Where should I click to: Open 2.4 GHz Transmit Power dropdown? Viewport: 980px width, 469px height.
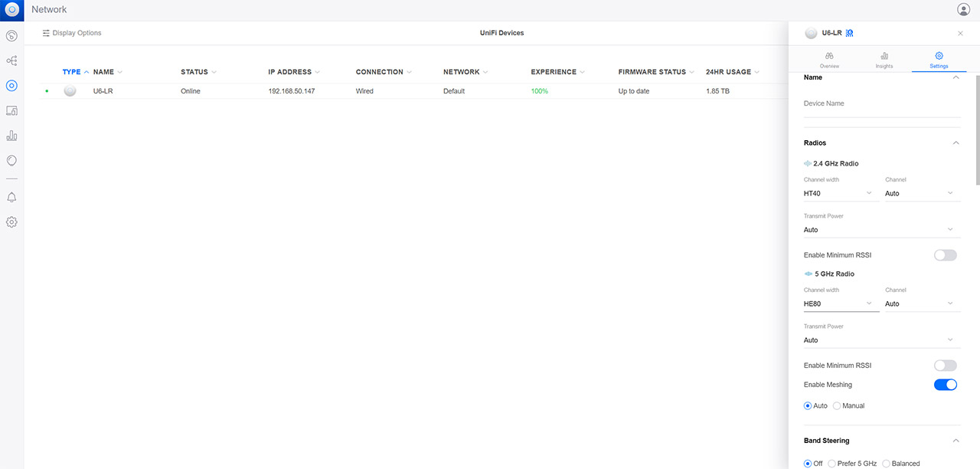click(x=882, y=230)
